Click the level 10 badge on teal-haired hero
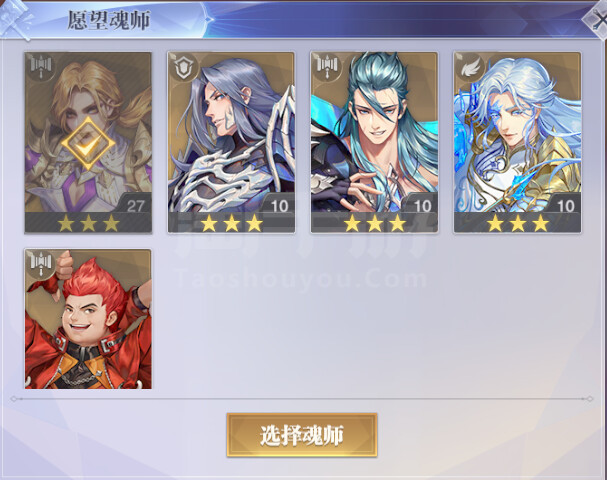Viewport: 607px width, 480px height. coord(422,206)
